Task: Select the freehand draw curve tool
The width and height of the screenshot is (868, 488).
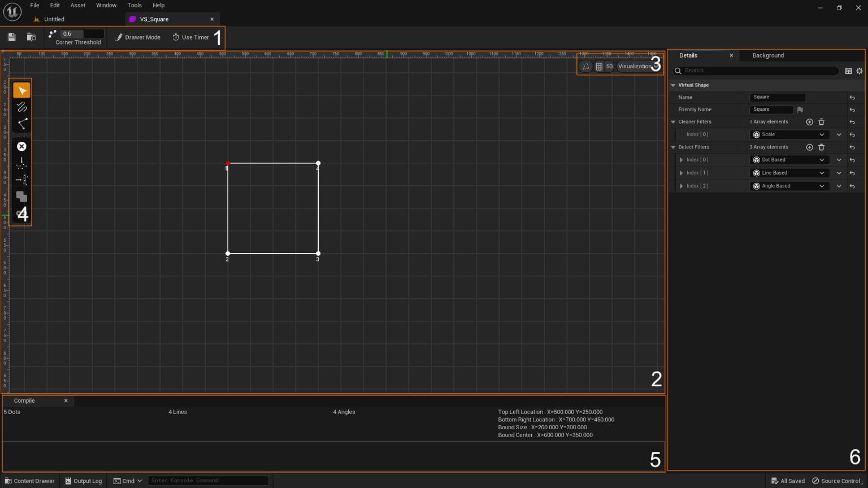Action: pos(21,107)
